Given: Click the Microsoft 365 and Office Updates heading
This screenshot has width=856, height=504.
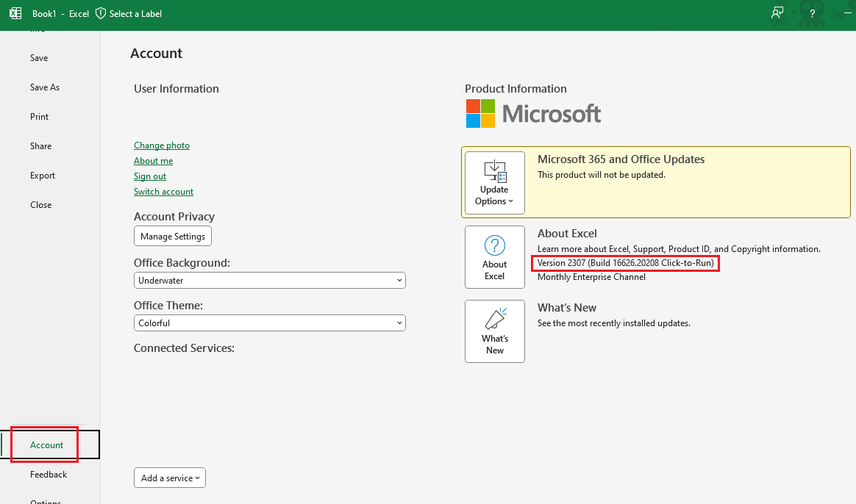Looking at the screenshot, I should [x=621, y=159].
